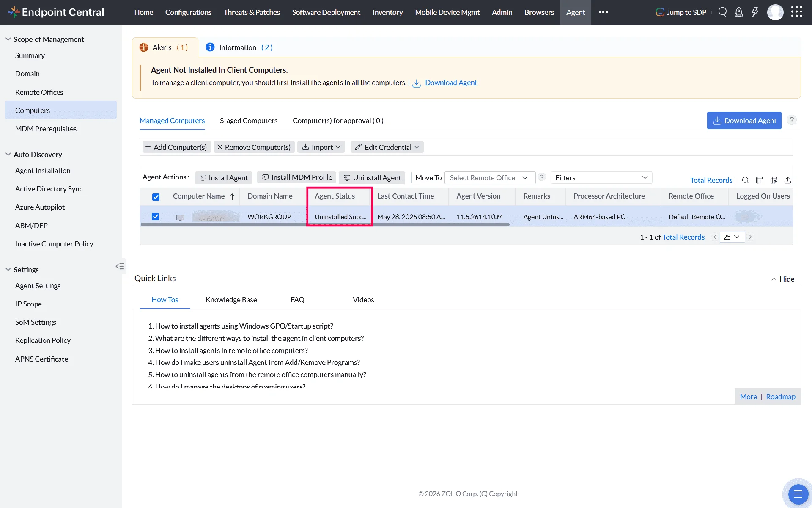Click the Roadmap link
812x508 pixels.
click(781, 397)
